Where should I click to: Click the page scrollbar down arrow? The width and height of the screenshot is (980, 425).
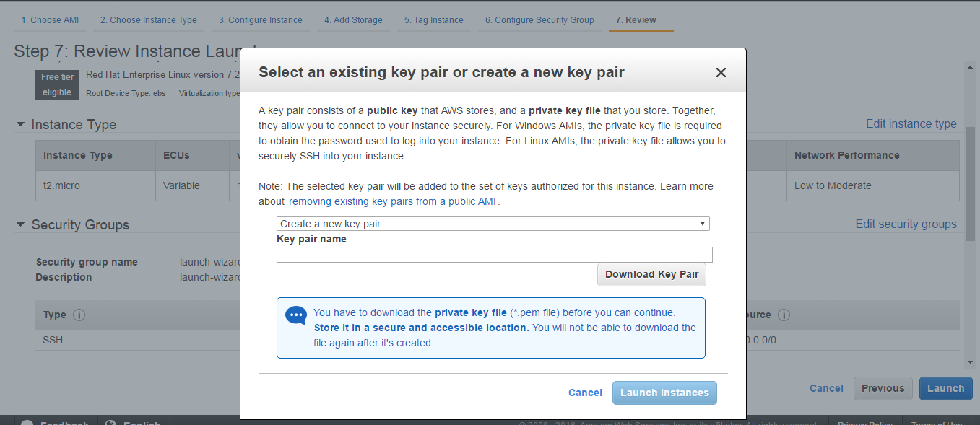click(x=970, y=362)
